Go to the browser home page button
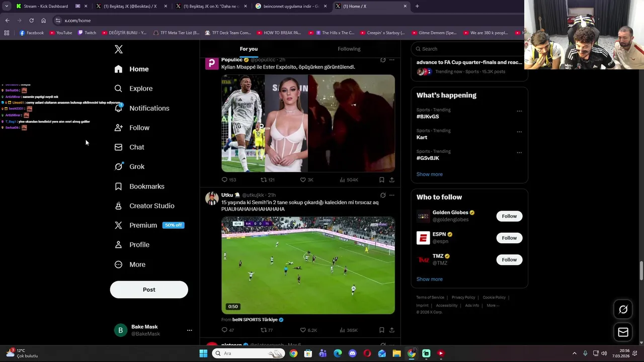The image size is (644, 362). coord(43,21)
